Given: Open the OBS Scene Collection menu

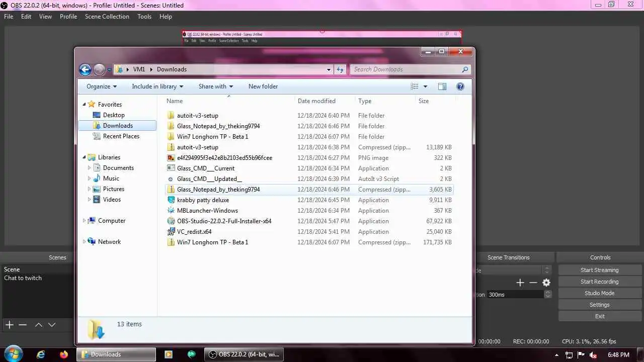Looking at the screenshot, I should tap(107, 17).
